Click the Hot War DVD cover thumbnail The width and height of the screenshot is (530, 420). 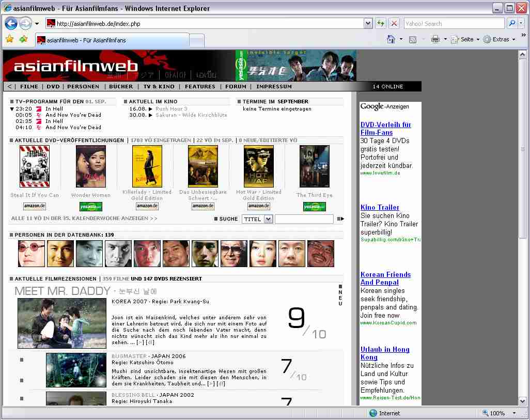click(x=258, y=166)
